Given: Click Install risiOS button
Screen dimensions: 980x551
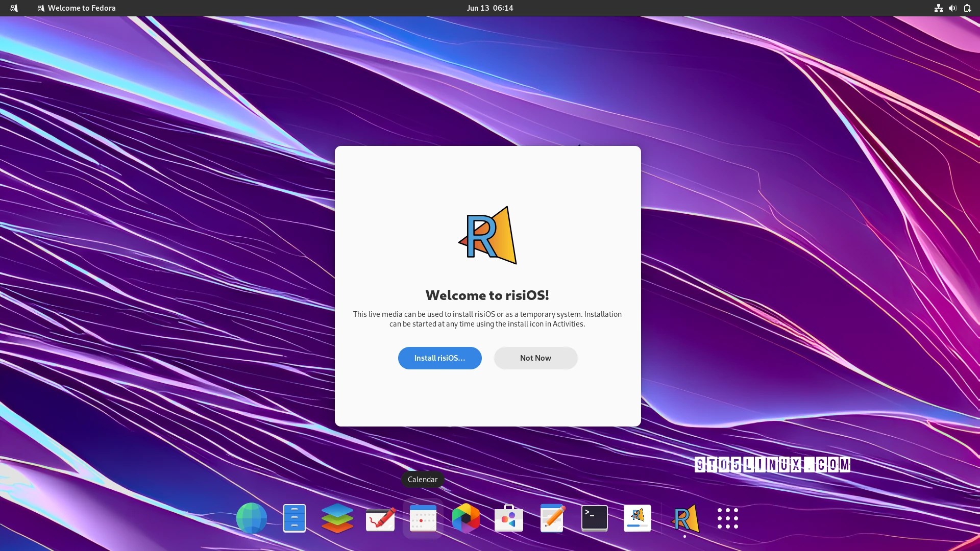Looking at the screenshot, I should point(439,358).
